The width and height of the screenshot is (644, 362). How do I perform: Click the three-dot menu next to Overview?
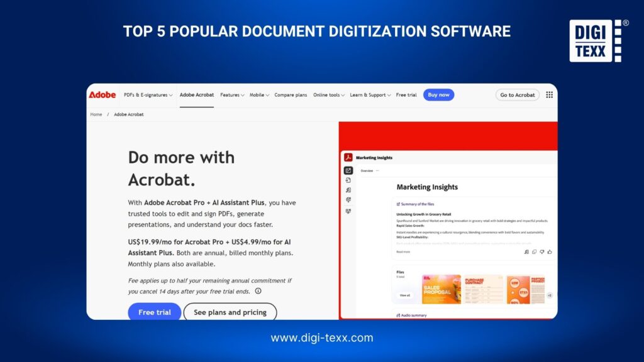[377, 171]
